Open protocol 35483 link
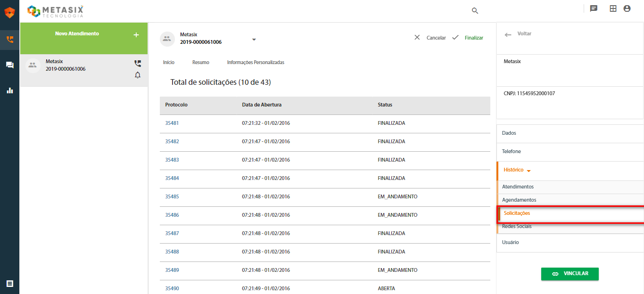 tap(172, 160)
